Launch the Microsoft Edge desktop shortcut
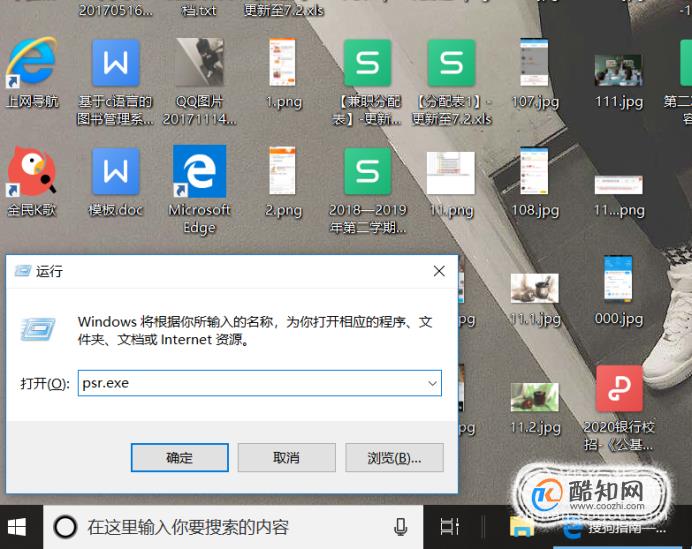692x549 pixels. click(199, 171)
